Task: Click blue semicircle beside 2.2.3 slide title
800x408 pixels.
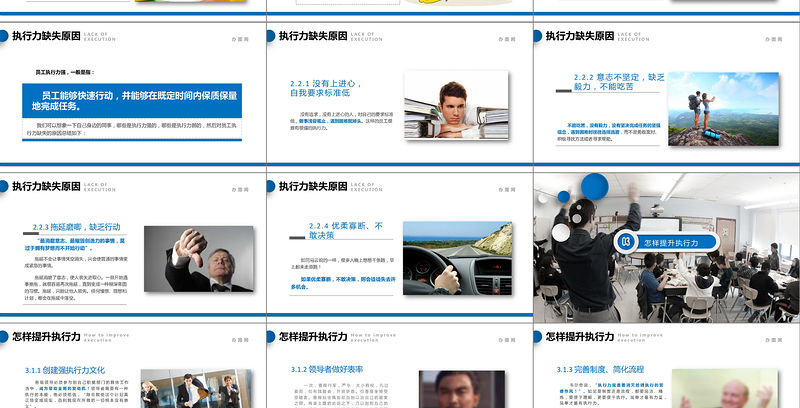Action: click(x=3, y=186)
